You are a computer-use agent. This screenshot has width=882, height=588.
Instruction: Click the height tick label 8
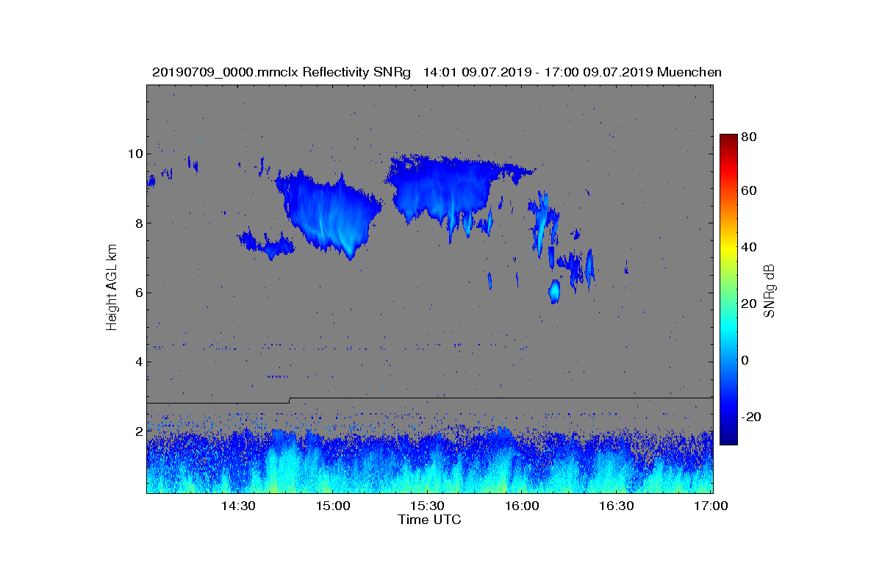[138, 223]
